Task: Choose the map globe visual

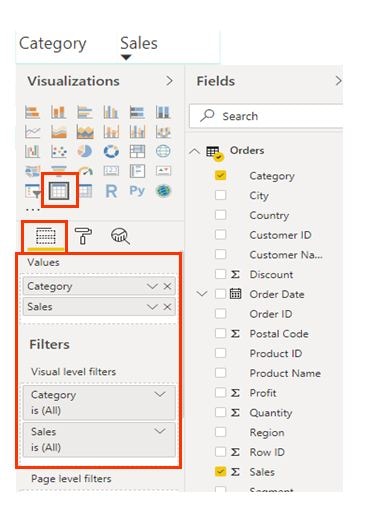Action: (x=163, y=152)
